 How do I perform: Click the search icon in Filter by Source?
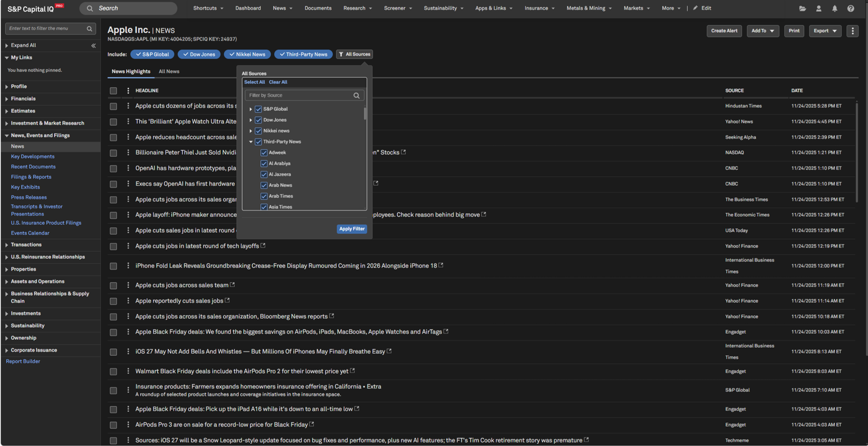click(356, 96)
